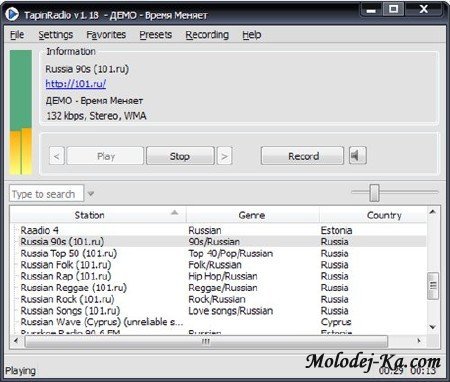This screenshot has width=450, height=382.
Task: Click the Top 40/Pop/Russian genre cell
Action: (231, 253)
